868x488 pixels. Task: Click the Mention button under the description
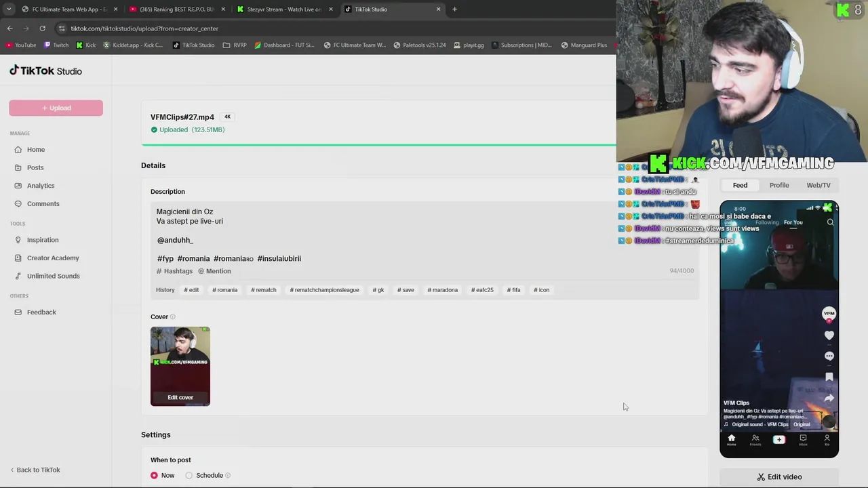tap(214, 271)
